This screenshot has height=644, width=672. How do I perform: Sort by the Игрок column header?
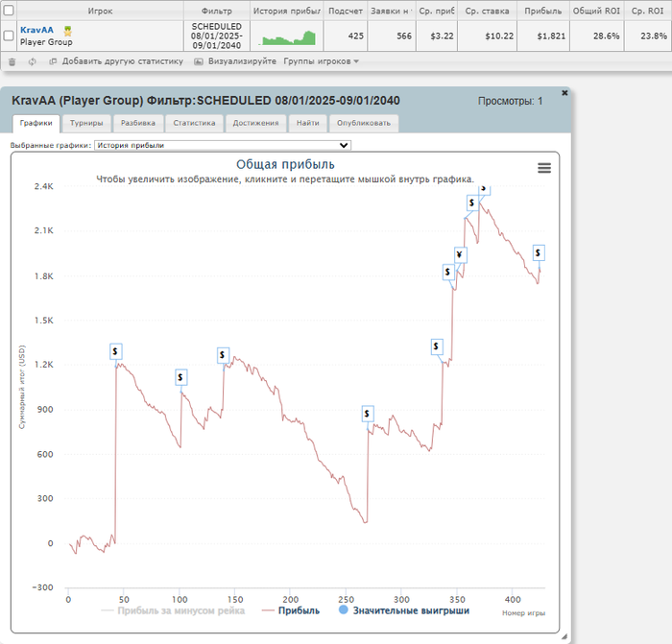(x=100, y=11)
